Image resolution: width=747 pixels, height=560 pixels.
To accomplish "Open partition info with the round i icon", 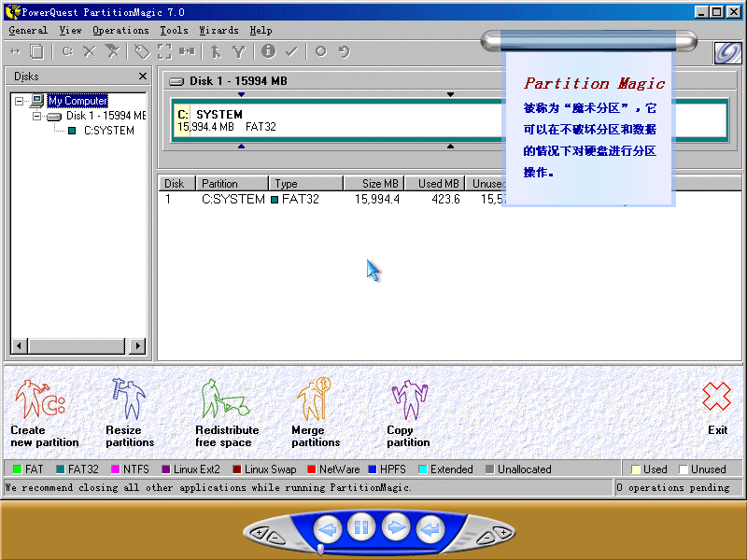I will 268,51.
